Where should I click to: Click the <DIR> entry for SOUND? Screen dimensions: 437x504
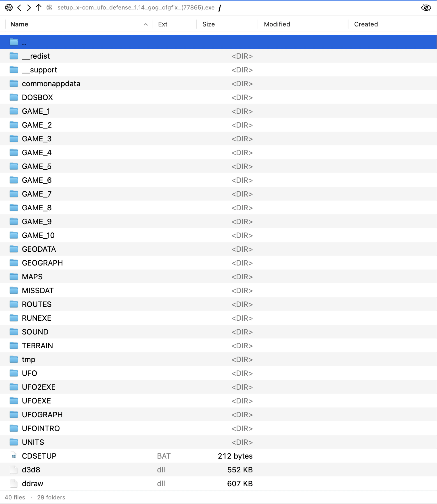tap(242, 332)
